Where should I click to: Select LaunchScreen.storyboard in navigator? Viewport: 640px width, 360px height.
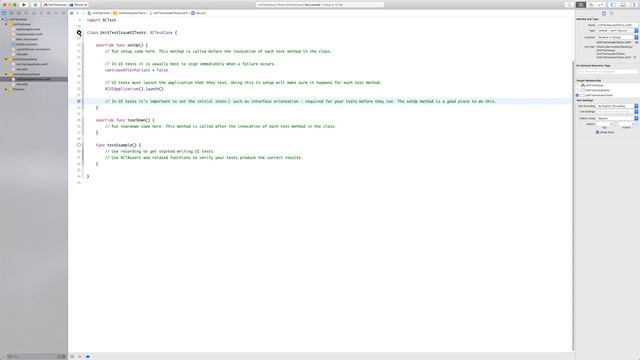(33, 49)
